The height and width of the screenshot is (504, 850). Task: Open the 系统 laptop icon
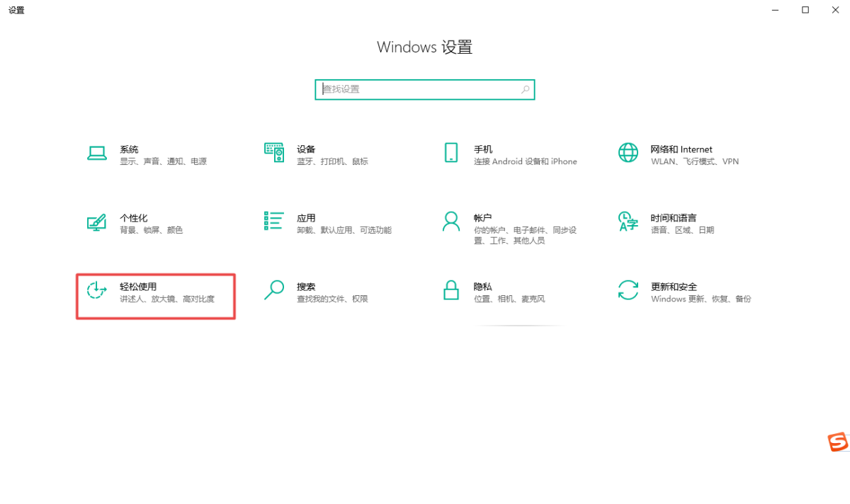(97, 153)
